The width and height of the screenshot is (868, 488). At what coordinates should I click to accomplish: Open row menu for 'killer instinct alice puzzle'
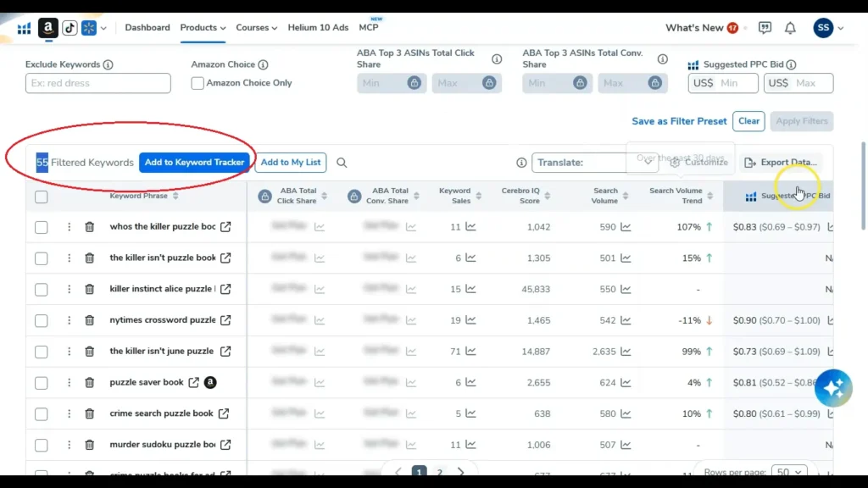pyautogui.click(x=70, y=289)
